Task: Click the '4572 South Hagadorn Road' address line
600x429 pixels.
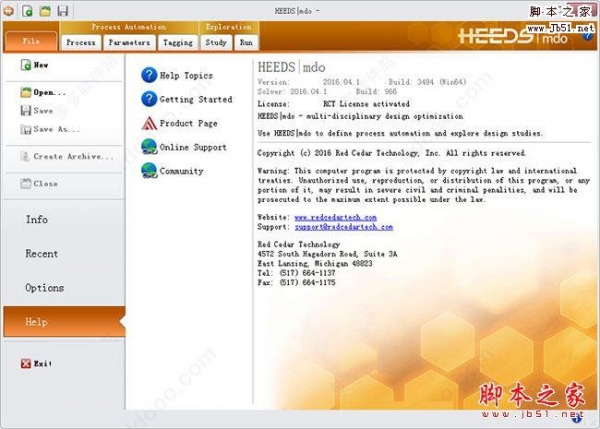Action: (x=327, y=254)
